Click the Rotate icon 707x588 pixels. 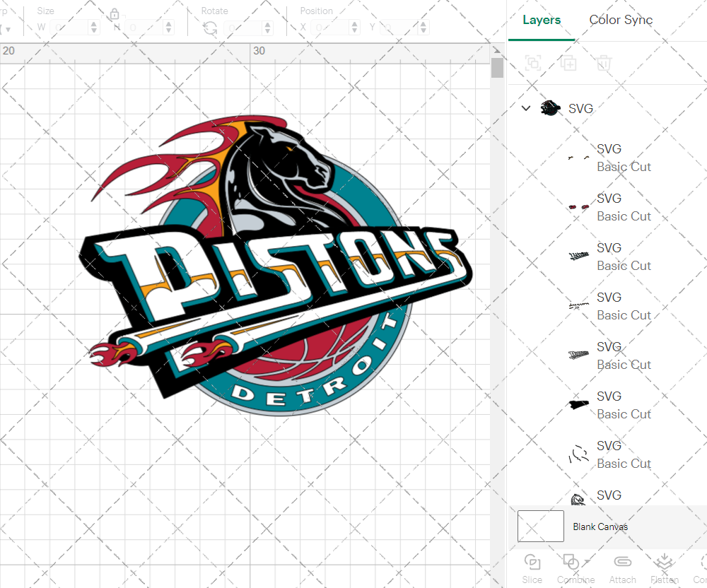point(210,28)
